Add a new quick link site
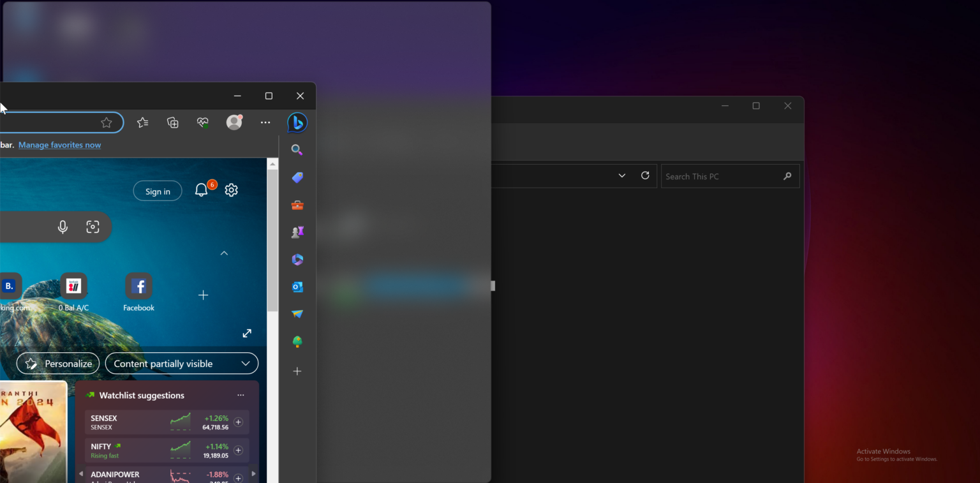Screen dimensions: 980x483 point(203,295)
